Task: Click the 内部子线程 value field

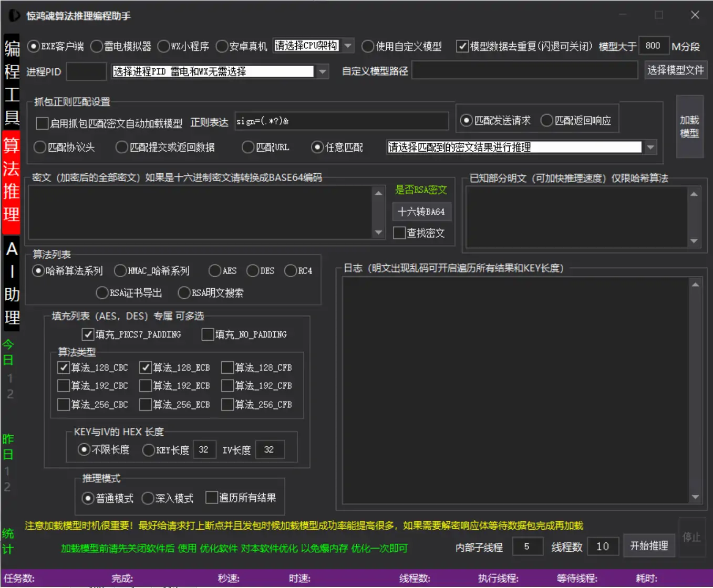Action: [x=527, y=547]
